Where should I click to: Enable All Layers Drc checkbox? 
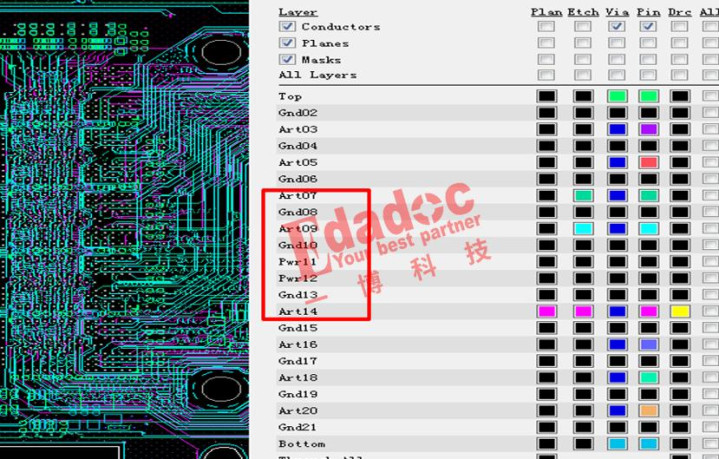click(680, 75)
